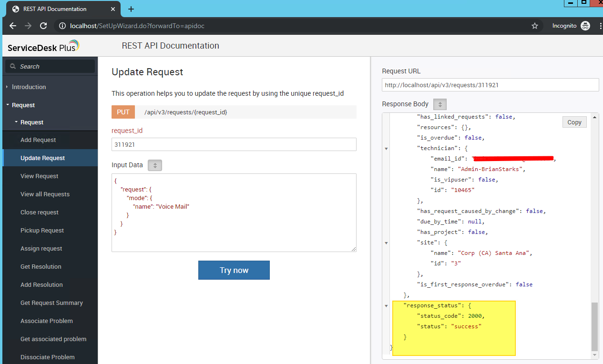Toggle the Response Body expand icon
Viewport: 603px width, 364px height.
(x=439, y=104)
